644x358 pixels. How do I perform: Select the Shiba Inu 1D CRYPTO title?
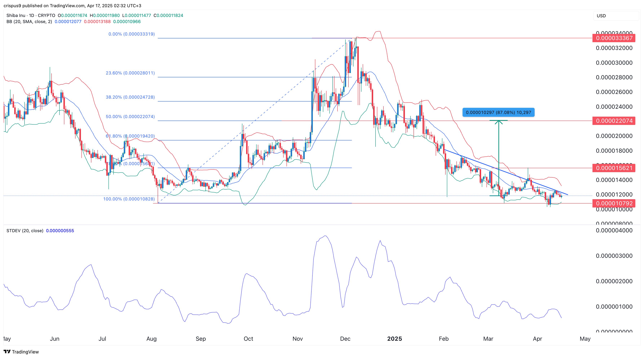(31, 16)
